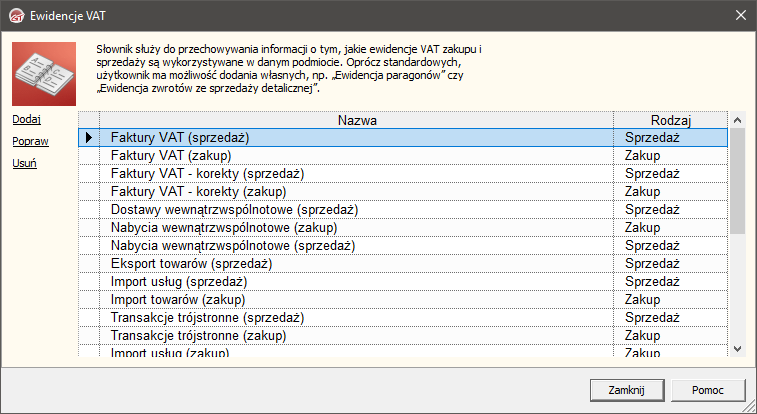Select Faktury VAT - korekty (sprzedaż) row
This screenshot has width=757, height=414.
[207, 173]
